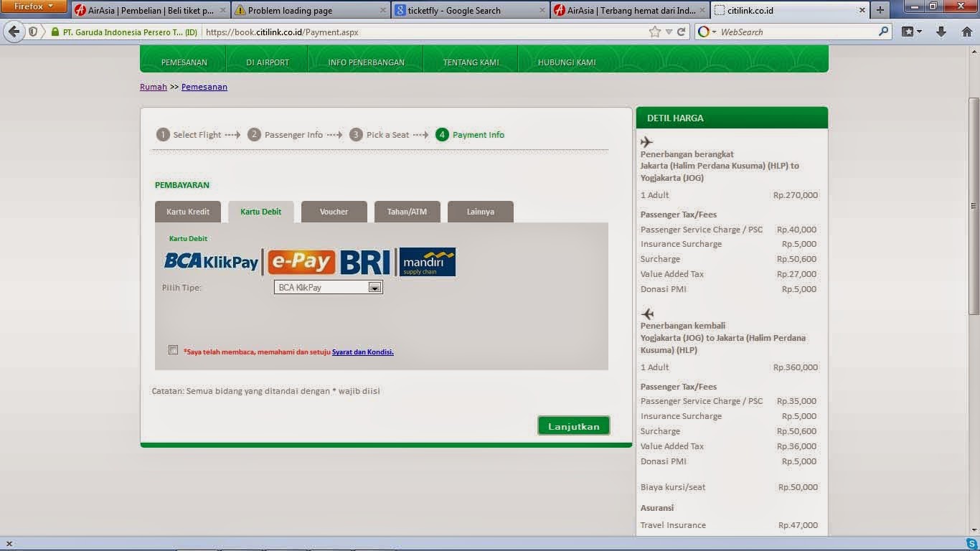Viewport: 980px width, 551px height.
Task: Click the departing flight airplane icon
Action: pos(646,142)
